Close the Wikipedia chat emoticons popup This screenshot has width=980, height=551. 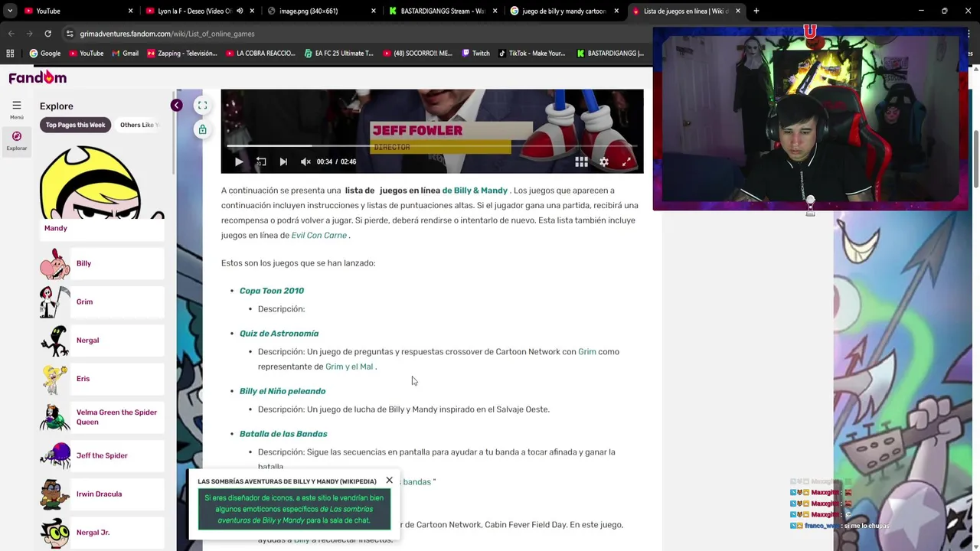point(389,481)
